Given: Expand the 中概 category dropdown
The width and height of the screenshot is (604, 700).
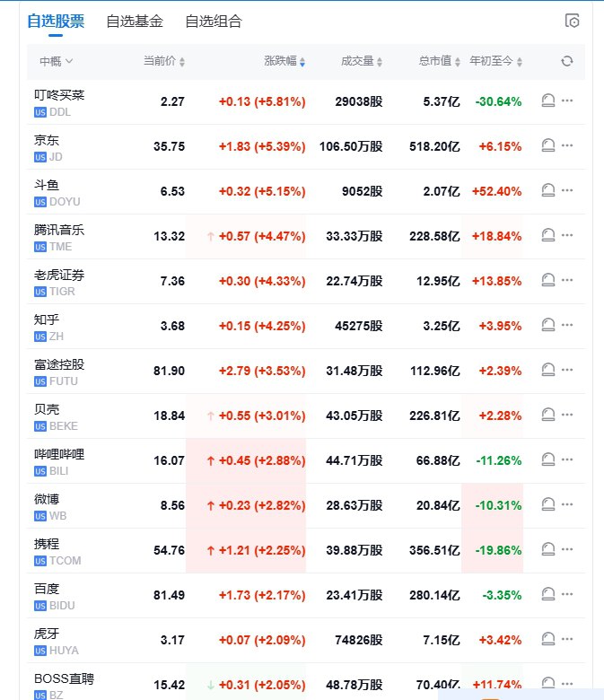Looking at the screenshot, I should 57,61.
